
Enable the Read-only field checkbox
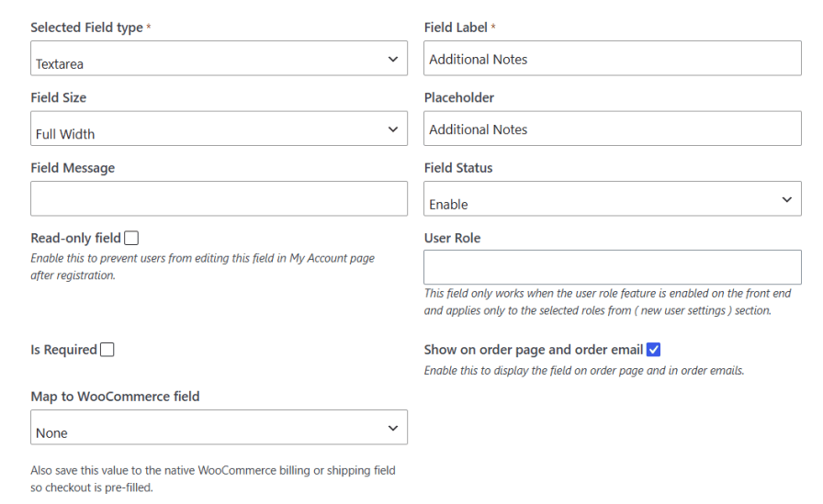pos(131,238)
